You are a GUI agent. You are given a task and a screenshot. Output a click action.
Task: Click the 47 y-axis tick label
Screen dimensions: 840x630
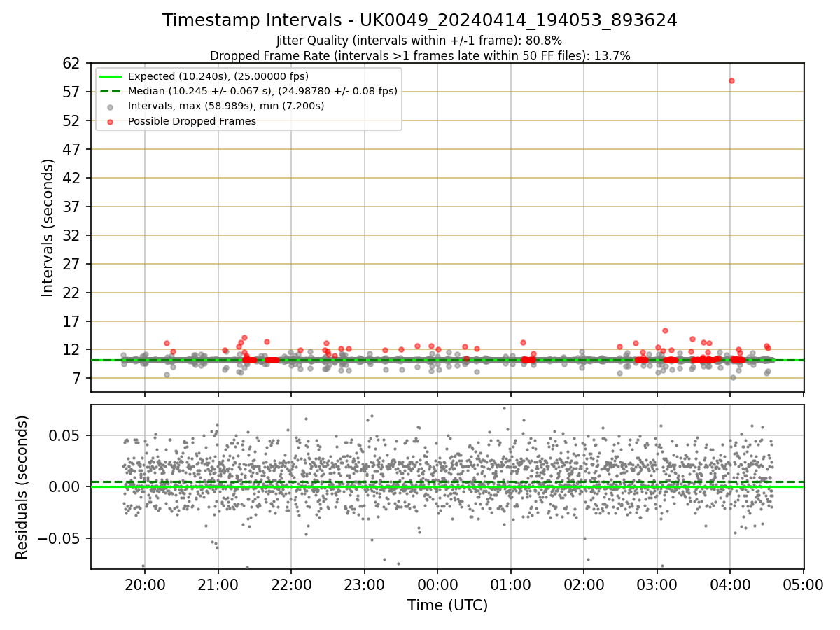(72, 149)
